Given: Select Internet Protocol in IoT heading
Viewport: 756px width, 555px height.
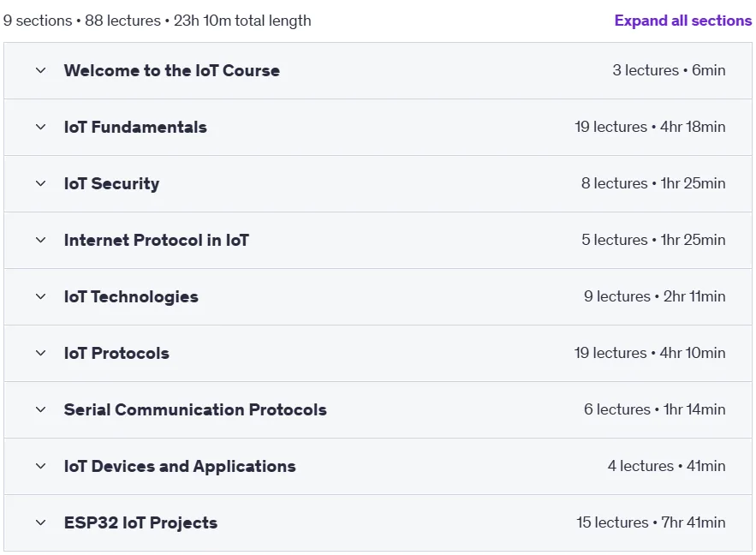Looking at the screenshot, I should coord(156,240).
